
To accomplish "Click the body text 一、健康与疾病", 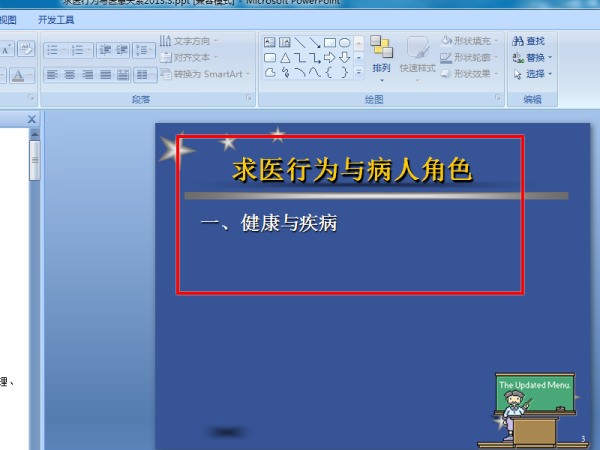I will coord(269,223).
